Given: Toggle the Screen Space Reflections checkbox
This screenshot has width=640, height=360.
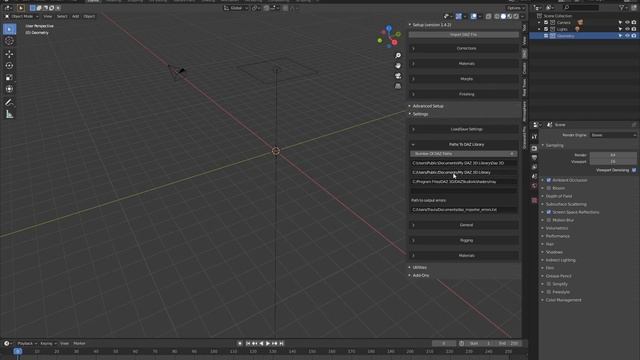Looking at the screenshot, I should click(x=549, y=212).
